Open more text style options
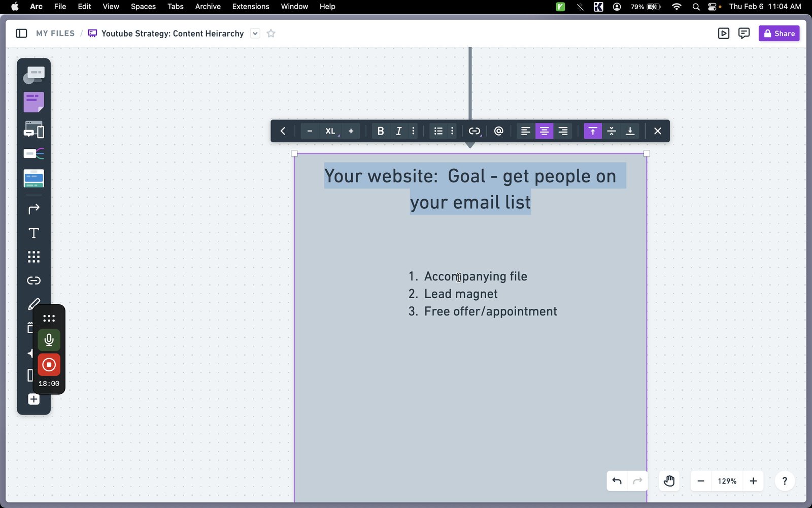812x508 pixels. point(414,131)
